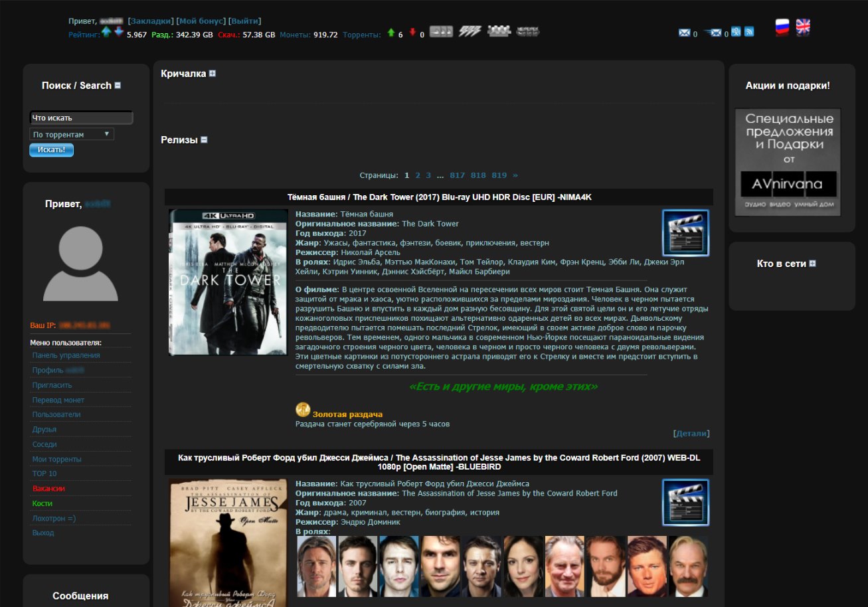Click the RSS feed icon
This screenshot has height=607, width=868.
749,31
